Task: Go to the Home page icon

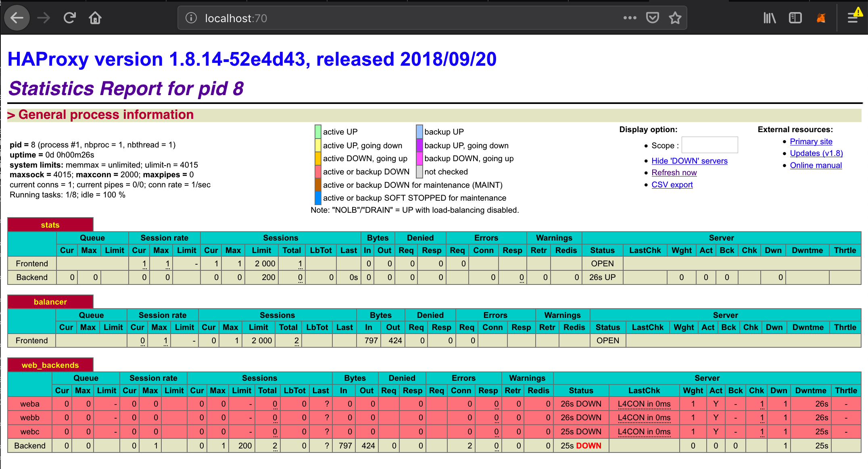Action: 95,18
